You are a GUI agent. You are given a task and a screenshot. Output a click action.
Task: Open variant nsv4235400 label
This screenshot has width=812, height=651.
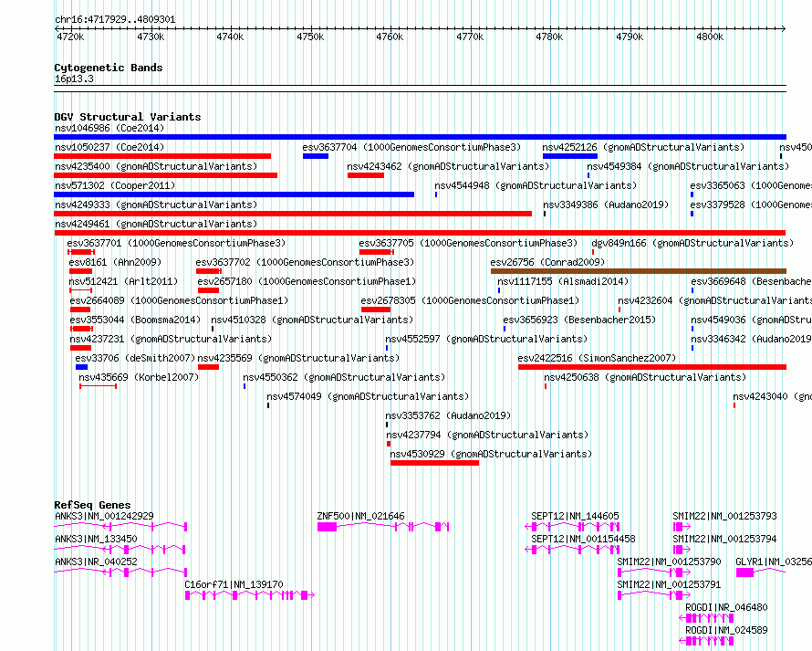tap(156, 166)
